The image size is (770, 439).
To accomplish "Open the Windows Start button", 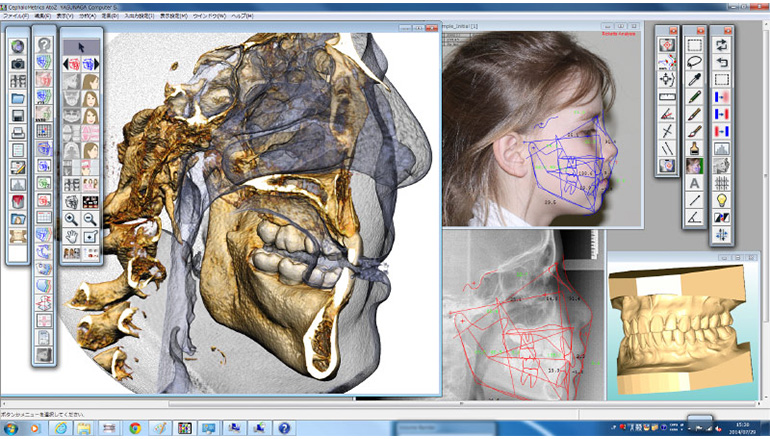I will coord(10,429).
